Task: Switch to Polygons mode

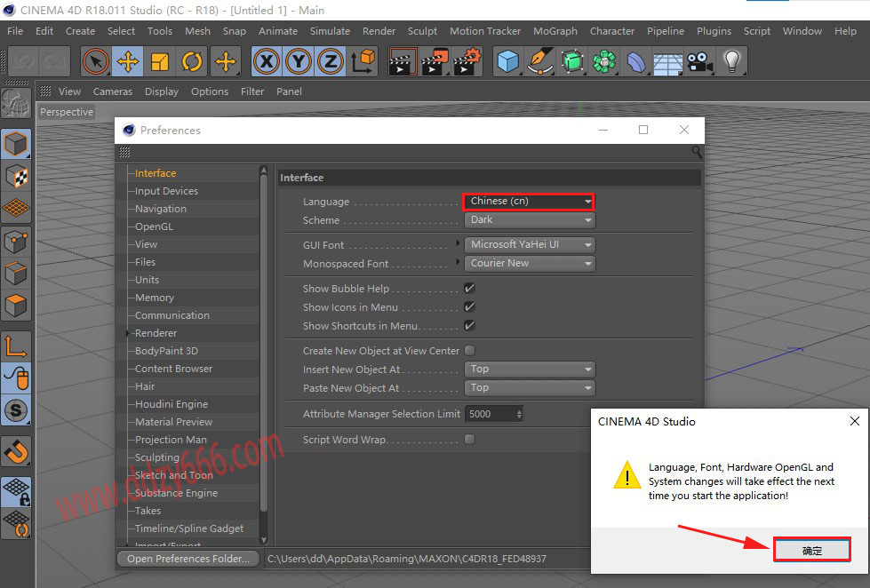Action: click(16, 306)
